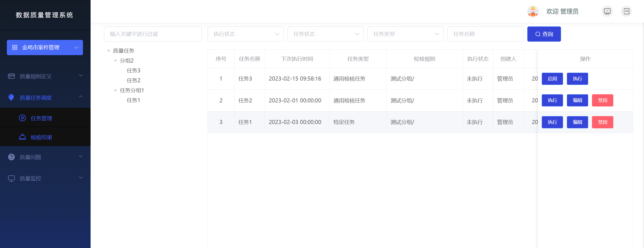Click the 质量监控 monitor icon
Image resolution: width=644 pixels, height=248 pixels.
11,178
